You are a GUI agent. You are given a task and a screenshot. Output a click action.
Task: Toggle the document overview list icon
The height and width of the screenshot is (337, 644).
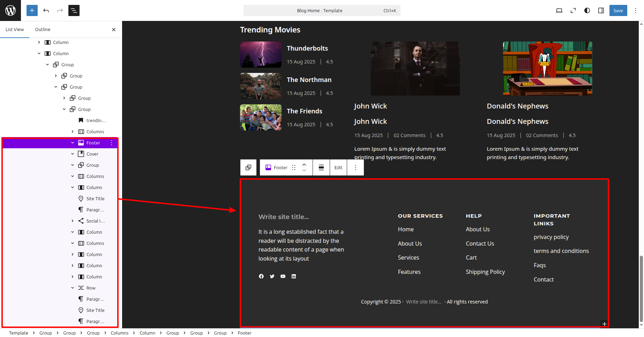(x=74, y=10)
